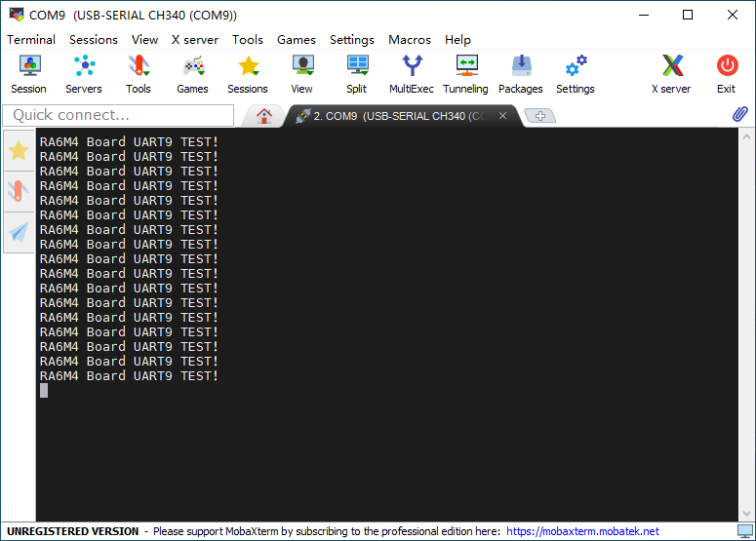Screen dimensions: 756x541
Task: Open the Macros menu
Action: (x=410, y=40)
